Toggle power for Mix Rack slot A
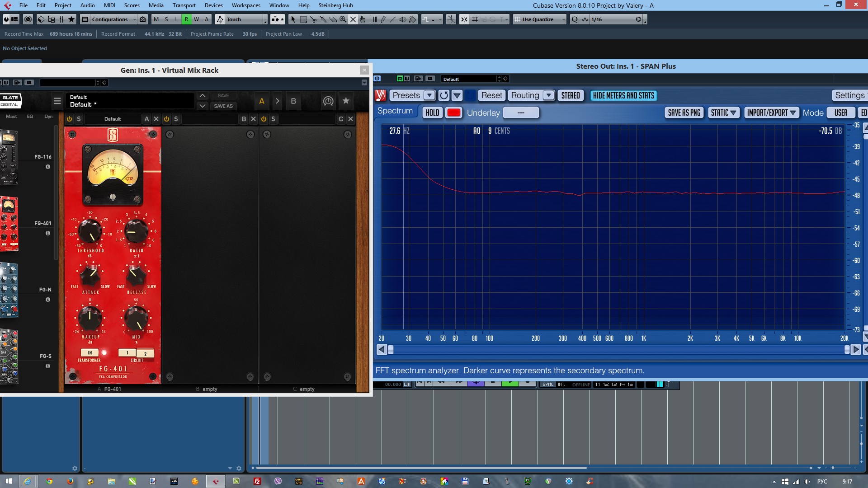 (x=69, y=119)
